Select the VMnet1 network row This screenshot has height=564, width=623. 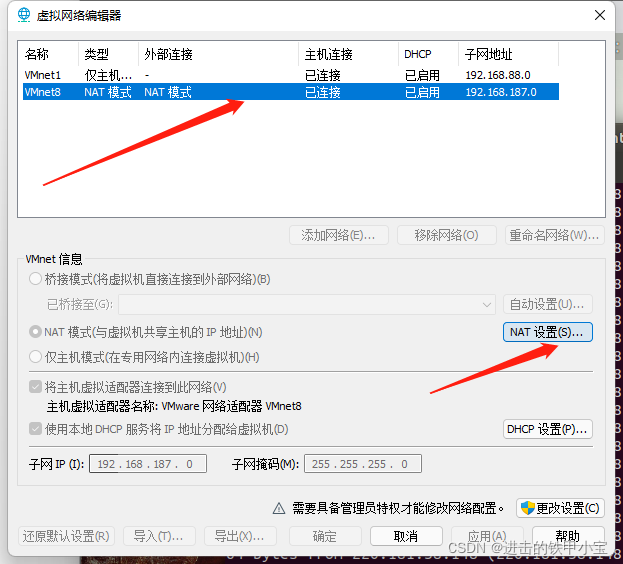coord(291,75)
